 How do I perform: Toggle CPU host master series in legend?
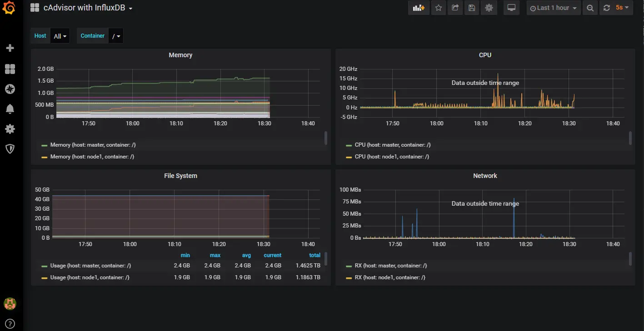393,145
